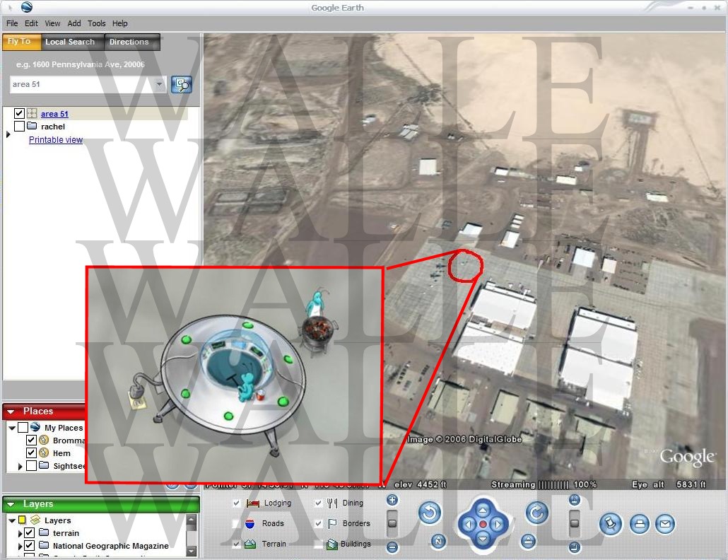The image size is (728, 560).
Task: Add a placemark with the pushpin button
Action: tap(610, 524)
